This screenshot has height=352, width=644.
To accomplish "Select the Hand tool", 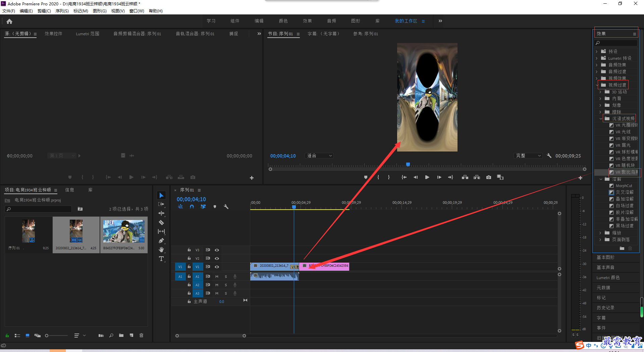I will coord(161,250).
